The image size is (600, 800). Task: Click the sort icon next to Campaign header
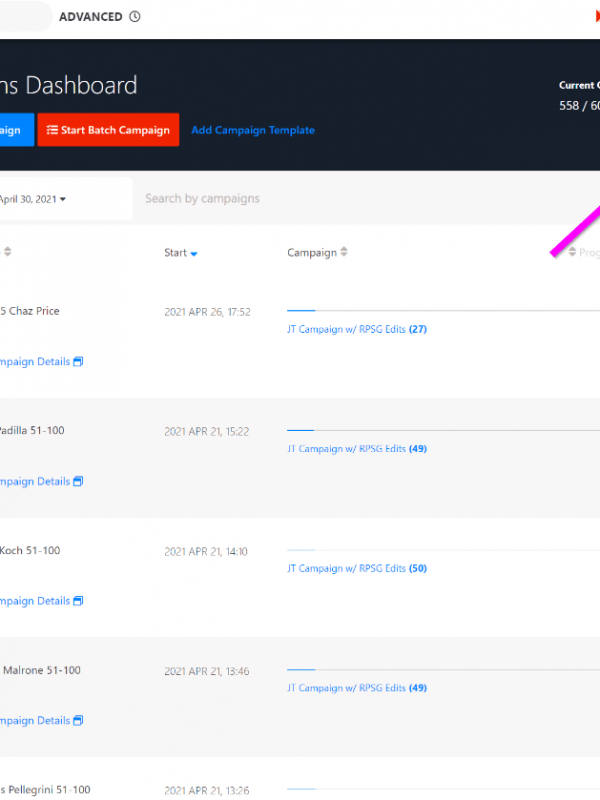[x=344, y=253]
